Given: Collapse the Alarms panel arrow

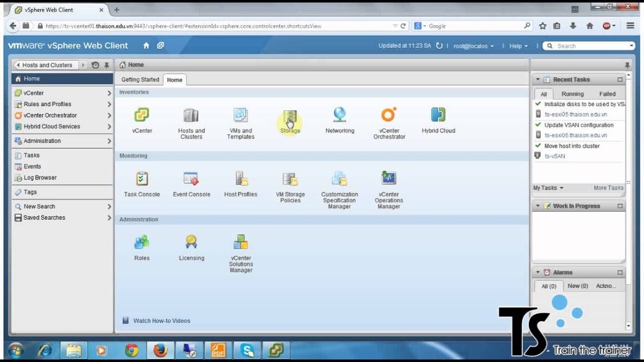Looking at the screenshot, I should (x=537, y=272).
